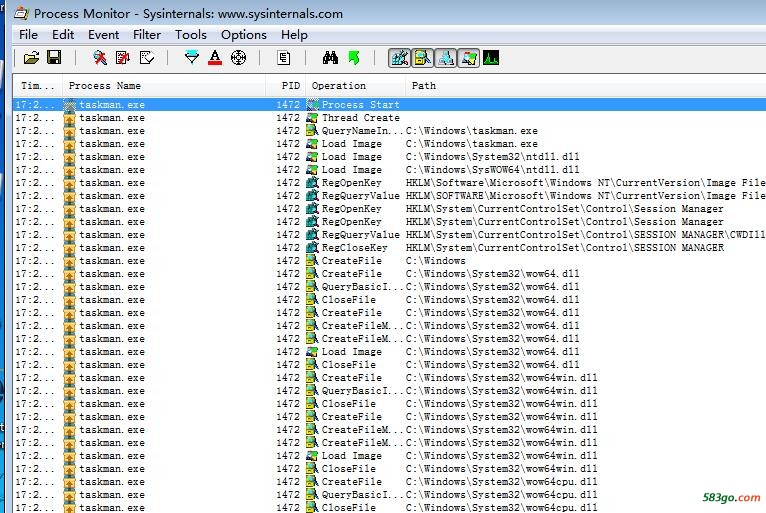Click the PID column header
The width and height of the screenshot is (766, 513).
point(286,86)
